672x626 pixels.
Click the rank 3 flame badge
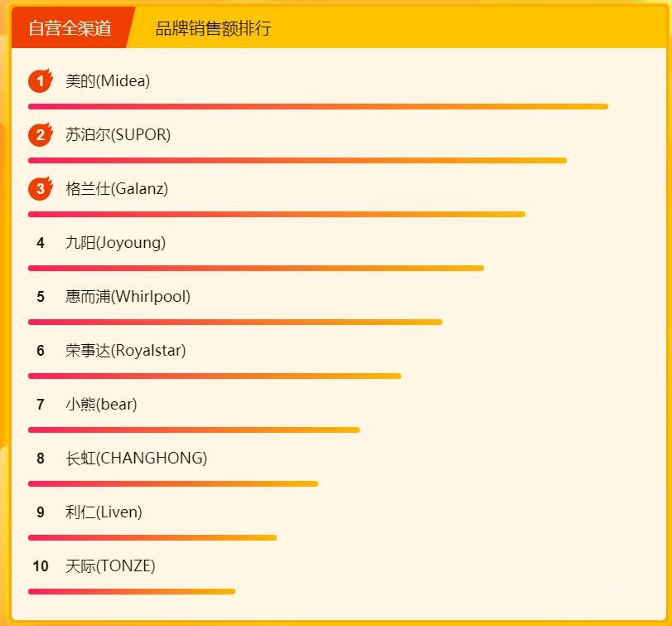(40, 189)
